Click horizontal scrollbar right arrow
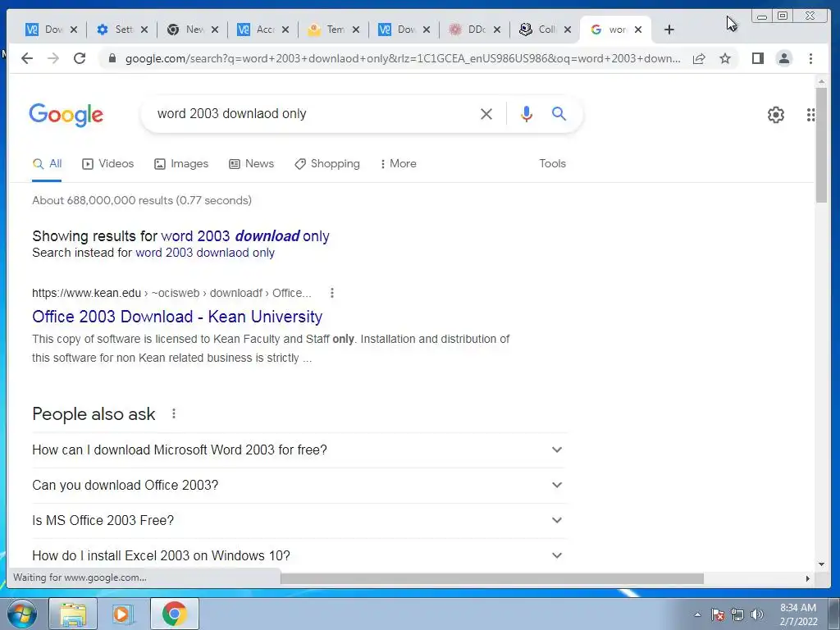The width and height of the screenshot is (840, 630). 807,578
